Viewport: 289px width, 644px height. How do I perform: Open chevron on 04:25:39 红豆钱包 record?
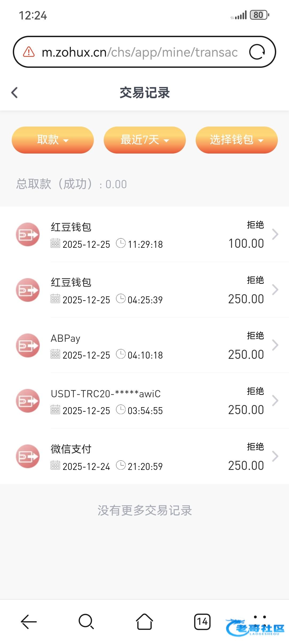tap(275, 290)
